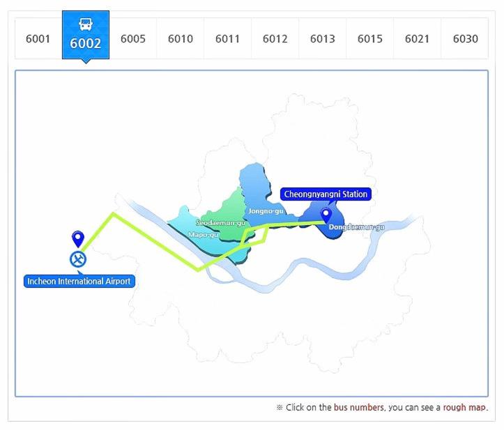Viewport: 504px width, 430px height.
Task: Click the Cheongnyangni Station label
Action: click(326, 194)
